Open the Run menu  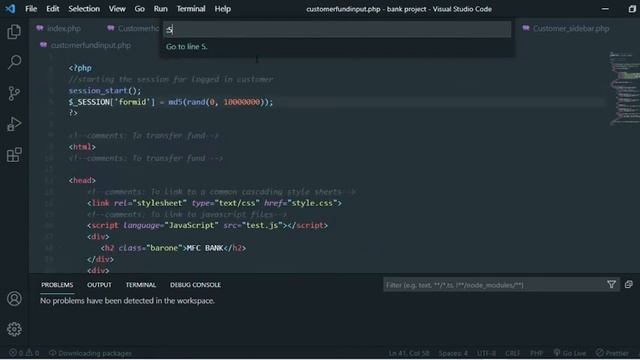(x=160, y=9)
